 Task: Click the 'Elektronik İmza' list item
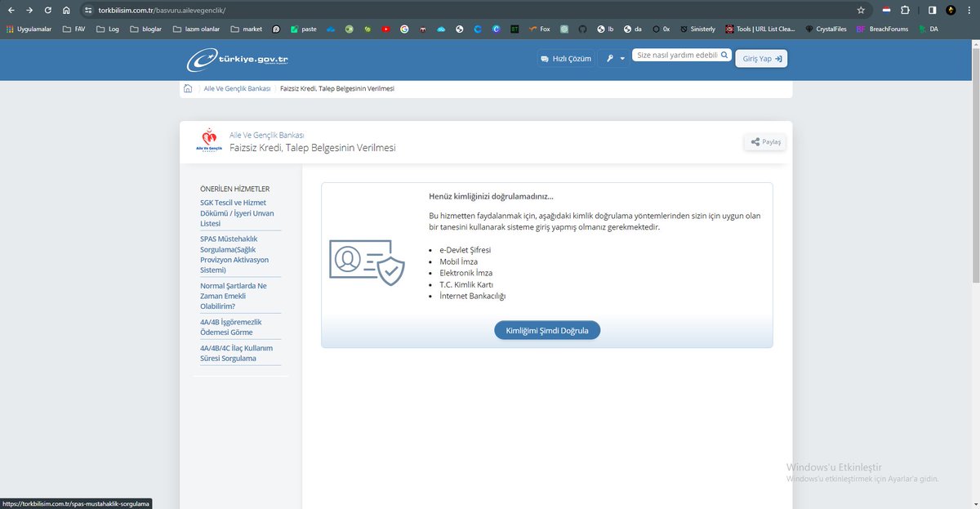pyautogui.click(x=466, y=273)
